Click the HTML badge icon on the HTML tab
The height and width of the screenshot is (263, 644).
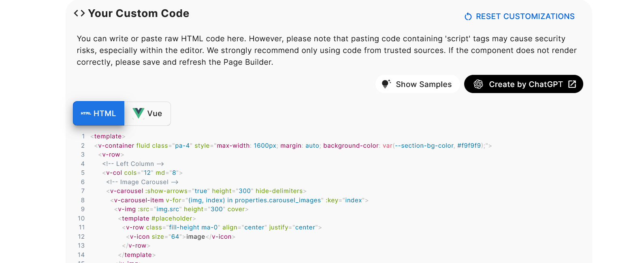[86, 113]
